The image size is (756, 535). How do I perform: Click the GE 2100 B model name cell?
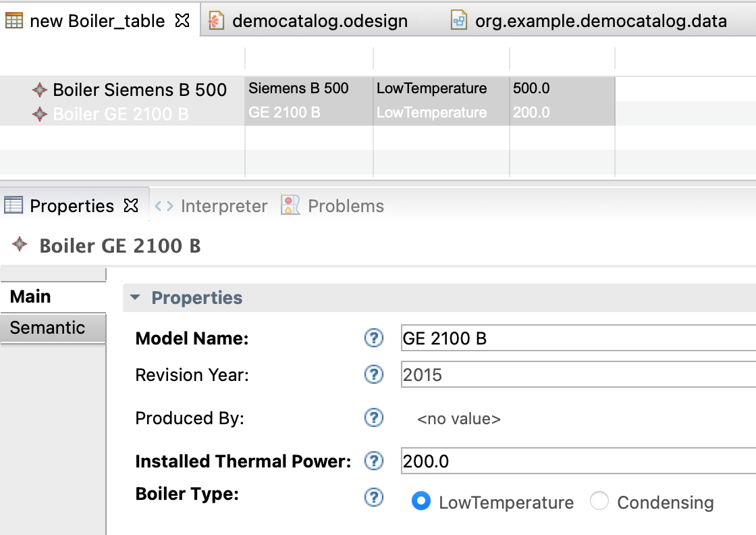pyautogui.click(x=309, y=113)
